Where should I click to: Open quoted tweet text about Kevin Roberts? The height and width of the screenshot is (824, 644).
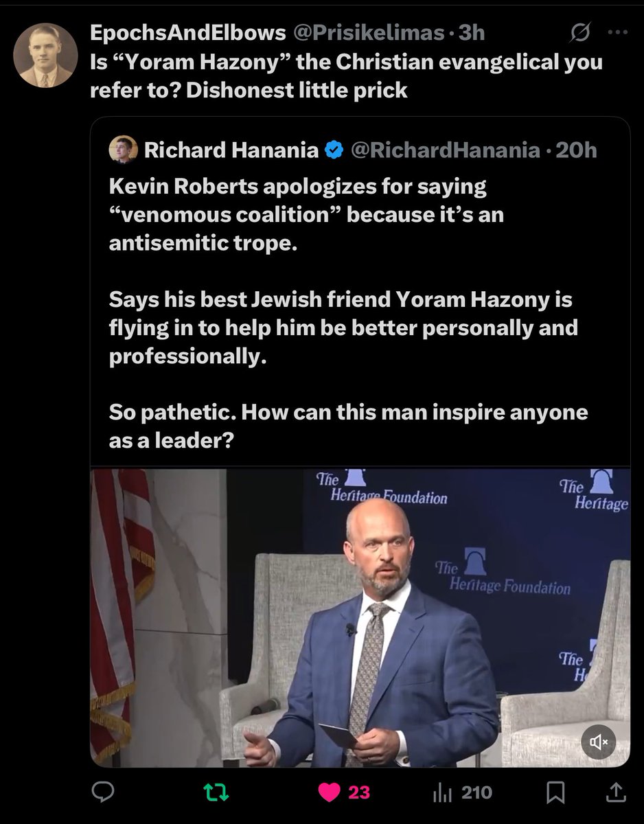pos(343,312)
